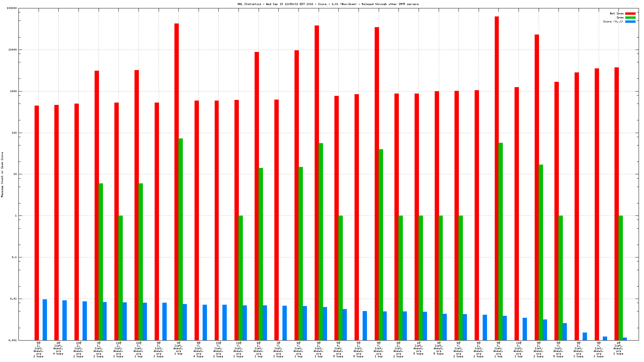Click the 'Not Spam' legend label
Image resolution: width=644 pixels, height=362 pixels.
(616, 13)
